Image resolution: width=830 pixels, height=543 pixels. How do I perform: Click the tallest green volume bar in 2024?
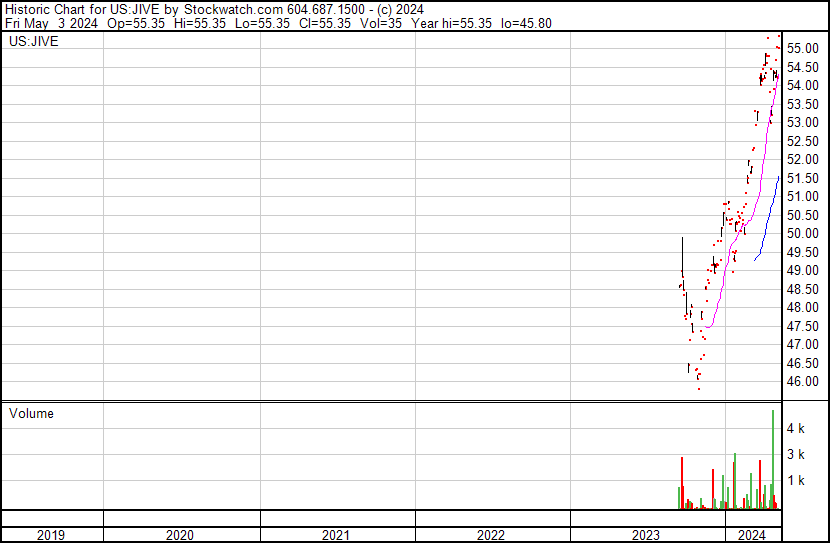tap(773, 459)
